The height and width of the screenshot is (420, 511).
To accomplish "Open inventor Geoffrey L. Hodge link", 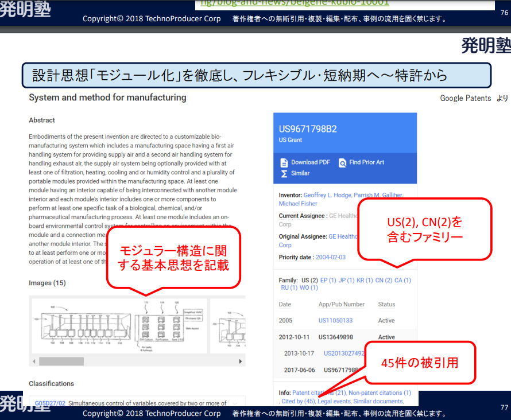I will (327, 195).
